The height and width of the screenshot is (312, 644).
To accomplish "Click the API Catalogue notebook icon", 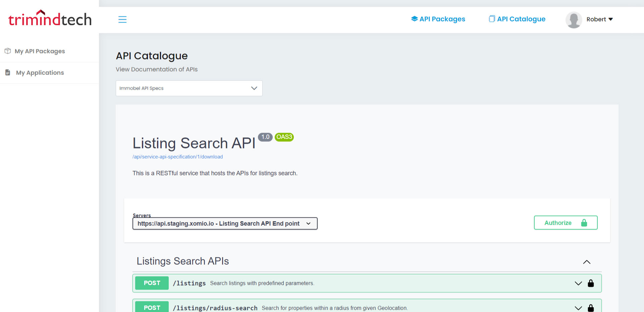I will (492, 19).
